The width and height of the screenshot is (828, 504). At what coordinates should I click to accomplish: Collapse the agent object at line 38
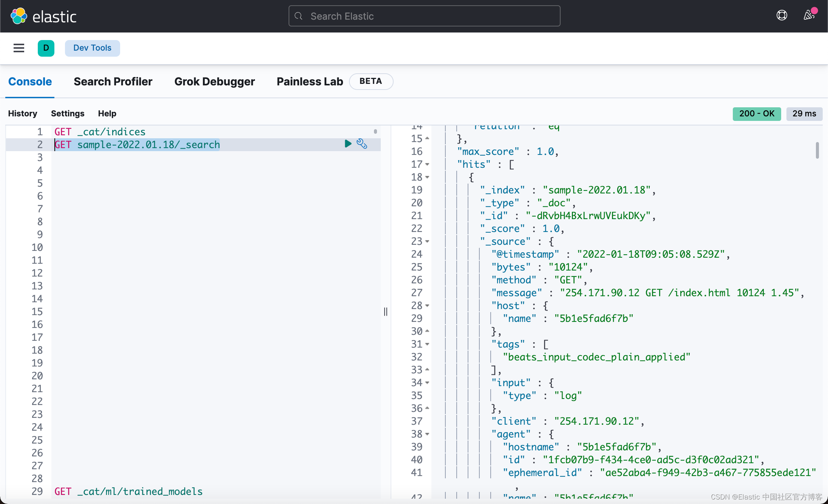pyautogui.click(x=427, y=434)
